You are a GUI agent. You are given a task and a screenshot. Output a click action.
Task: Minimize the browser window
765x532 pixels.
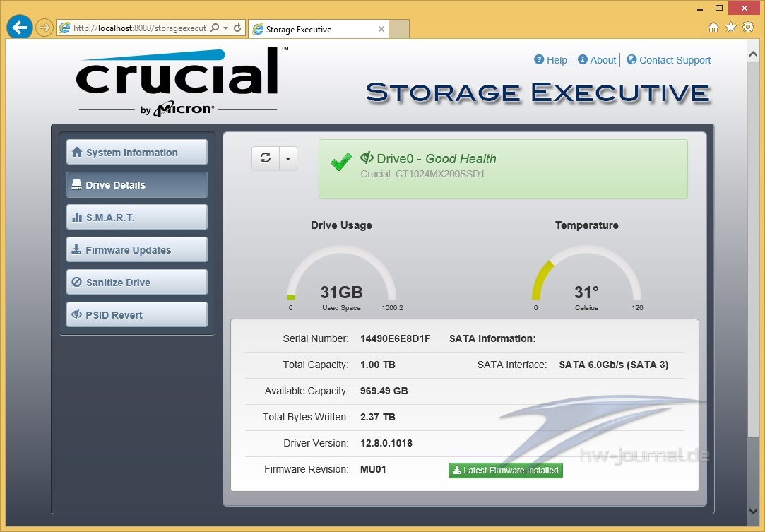click(700, 8)
